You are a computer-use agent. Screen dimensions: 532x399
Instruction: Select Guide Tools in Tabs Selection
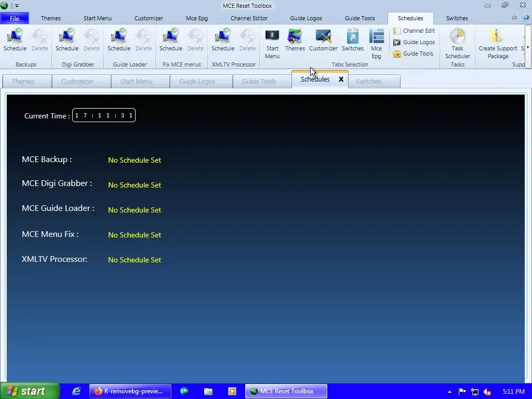click(413, 54)
